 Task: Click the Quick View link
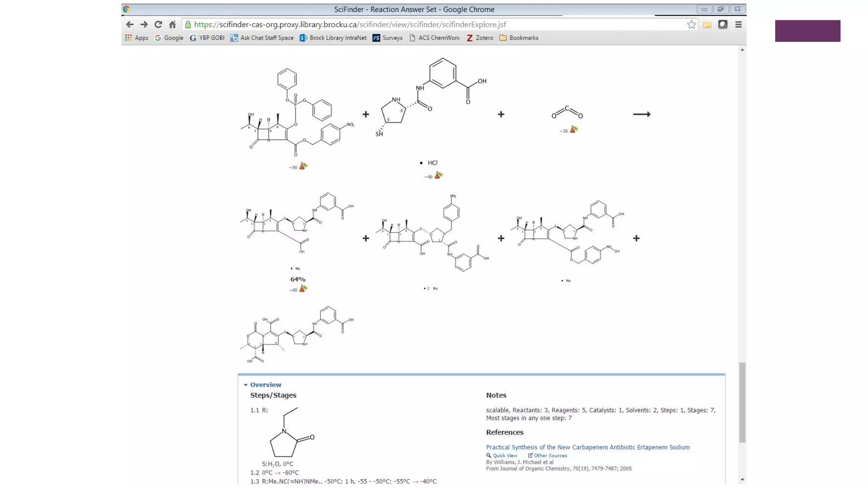(504, 455)
